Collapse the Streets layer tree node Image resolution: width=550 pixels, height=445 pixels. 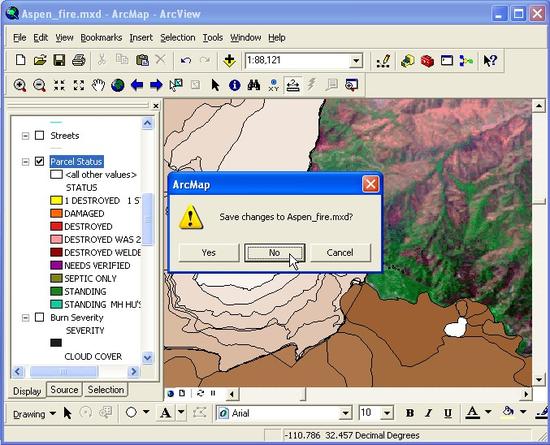[x=25, y=136]
